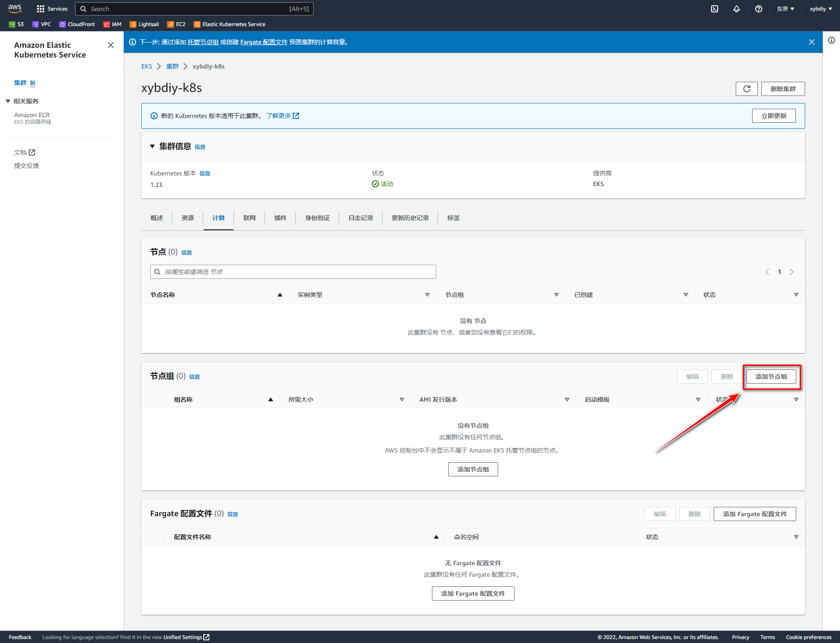Open 节点组 column sort dropdown
Screen dimensions: 840x643
click(x=556, y=295)
